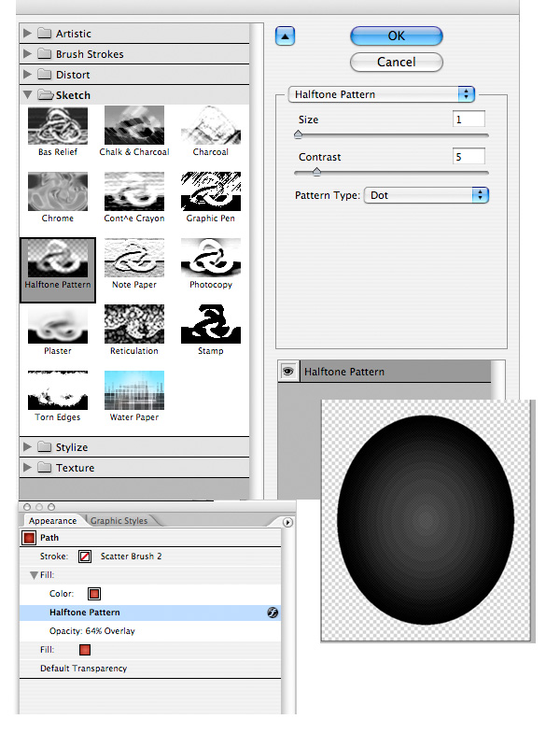Click the Size slider handle
This screenshot has width=560, height=747.
[298, 134]
